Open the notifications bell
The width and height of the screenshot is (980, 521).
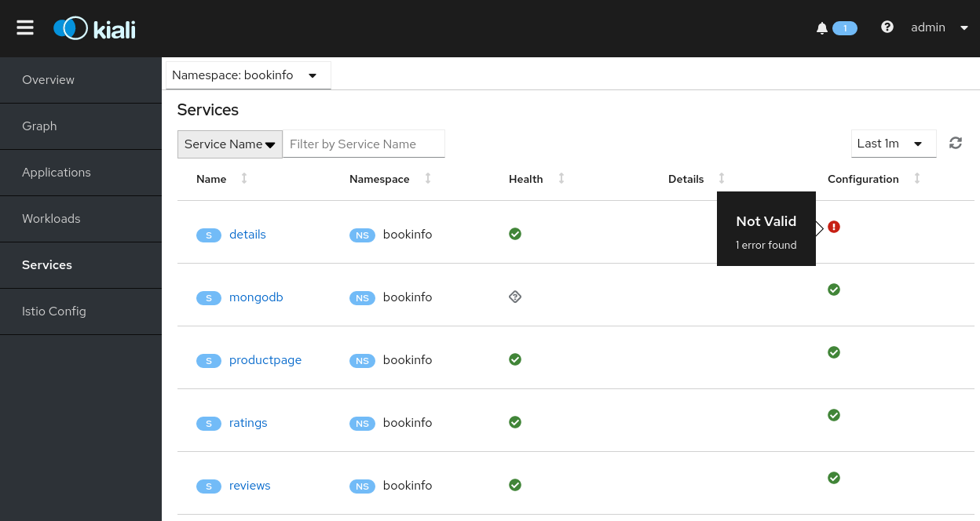click(x=822, y=27)
